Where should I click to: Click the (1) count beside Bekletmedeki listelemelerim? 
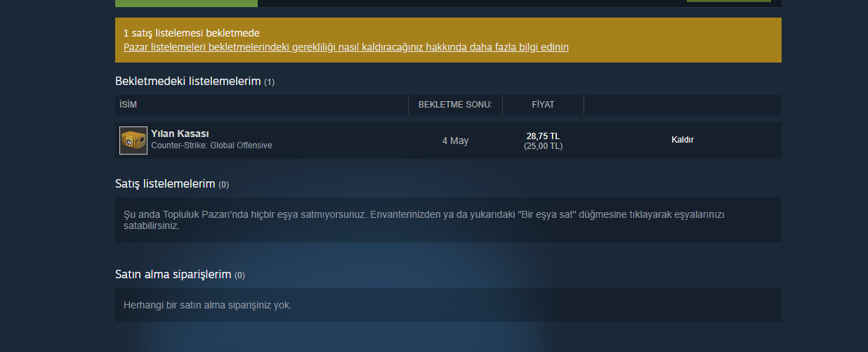[269, 82]
